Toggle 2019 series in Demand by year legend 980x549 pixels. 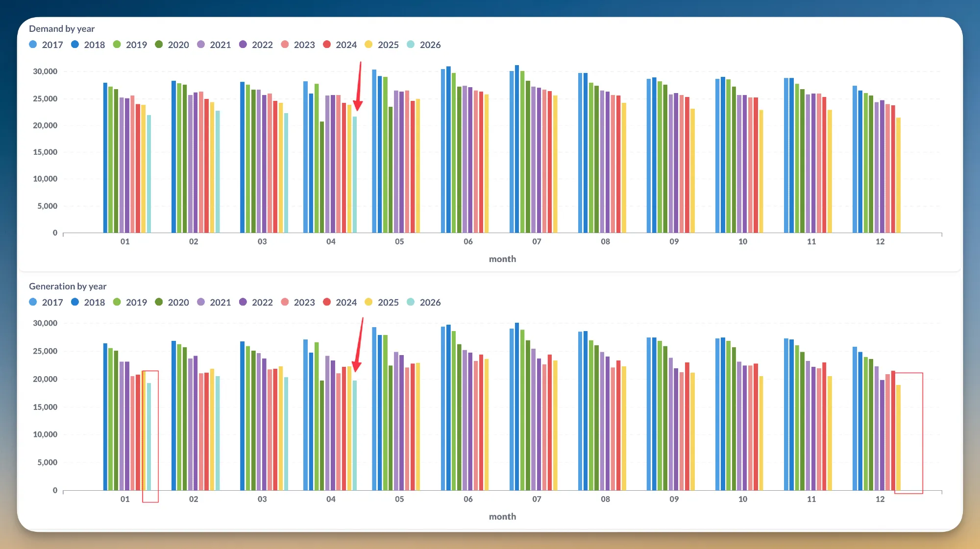pyautogui.click(x=130, y=45)
